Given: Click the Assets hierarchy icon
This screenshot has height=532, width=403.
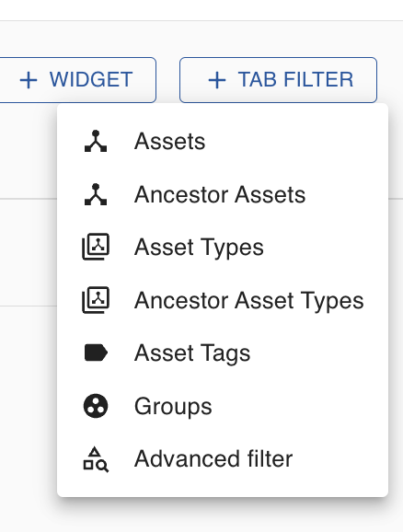Looking at the screenshot, I should click(96, 141).
